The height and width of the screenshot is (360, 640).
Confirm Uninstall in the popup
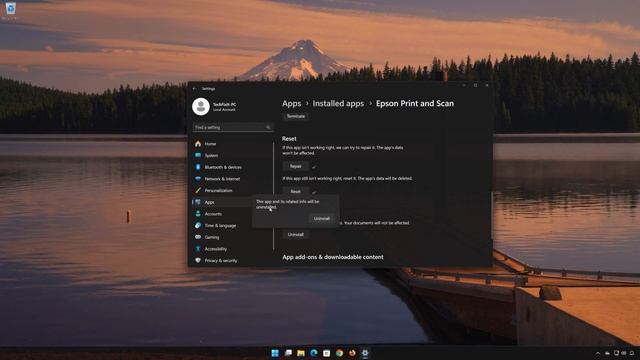(x=322, y=219)
